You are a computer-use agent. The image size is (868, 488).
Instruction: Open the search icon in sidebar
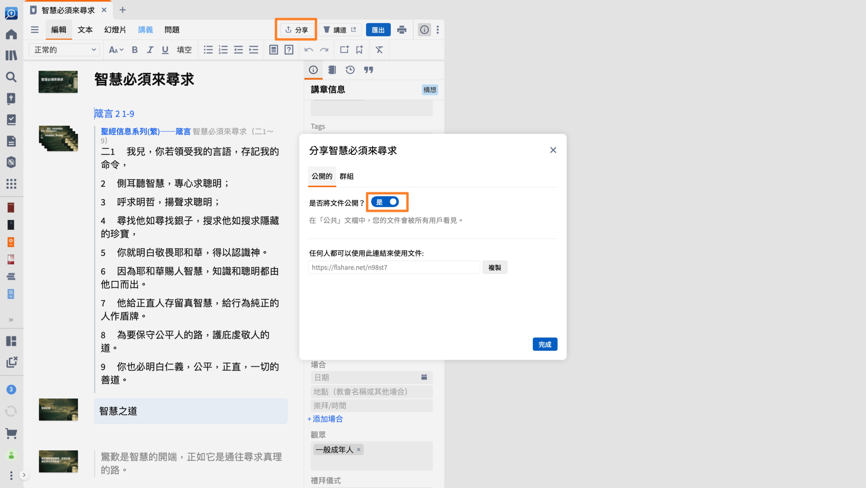pyautogui.click(x=11, y=77)
